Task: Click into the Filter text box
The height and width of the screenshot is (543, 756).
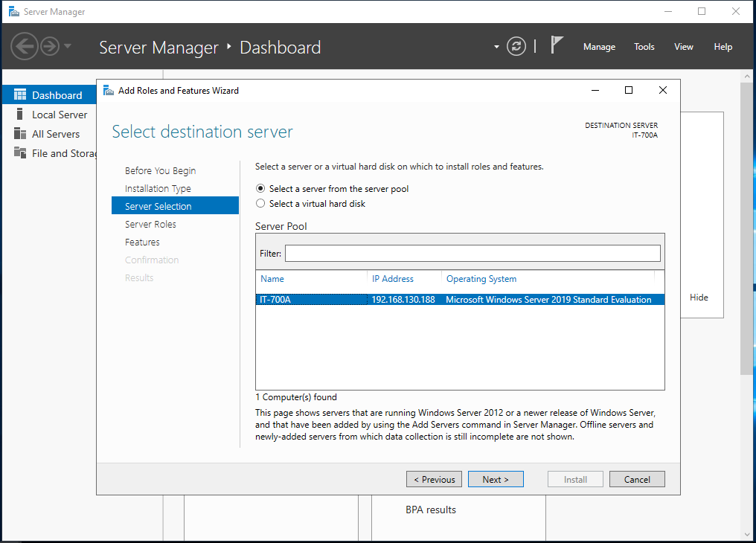Action: click(x=472, y=254)
